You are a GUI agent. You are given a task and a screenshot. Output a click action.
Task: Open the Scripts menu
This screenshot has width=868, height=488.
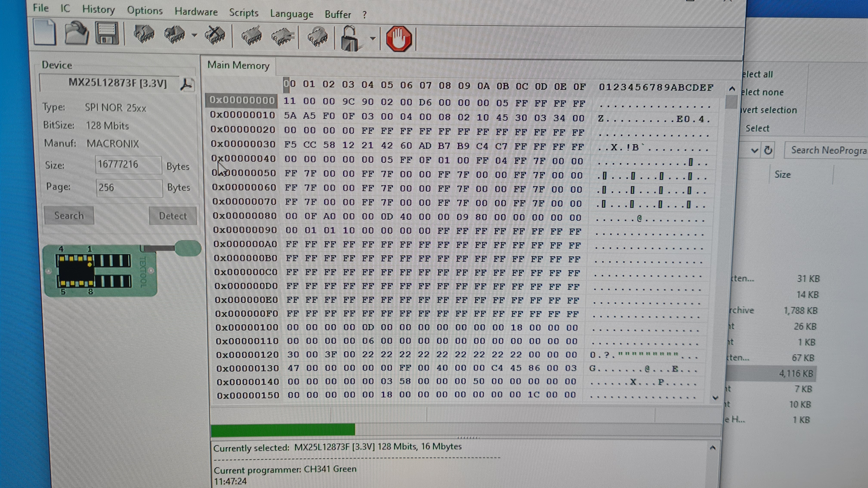pos(244,13)
